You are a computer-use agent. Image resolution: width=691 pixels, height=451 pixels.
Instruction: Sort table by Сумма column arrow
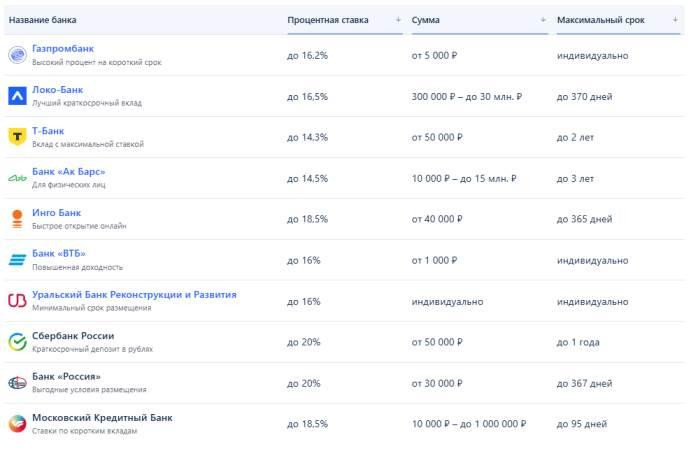(x=543, y=20)
